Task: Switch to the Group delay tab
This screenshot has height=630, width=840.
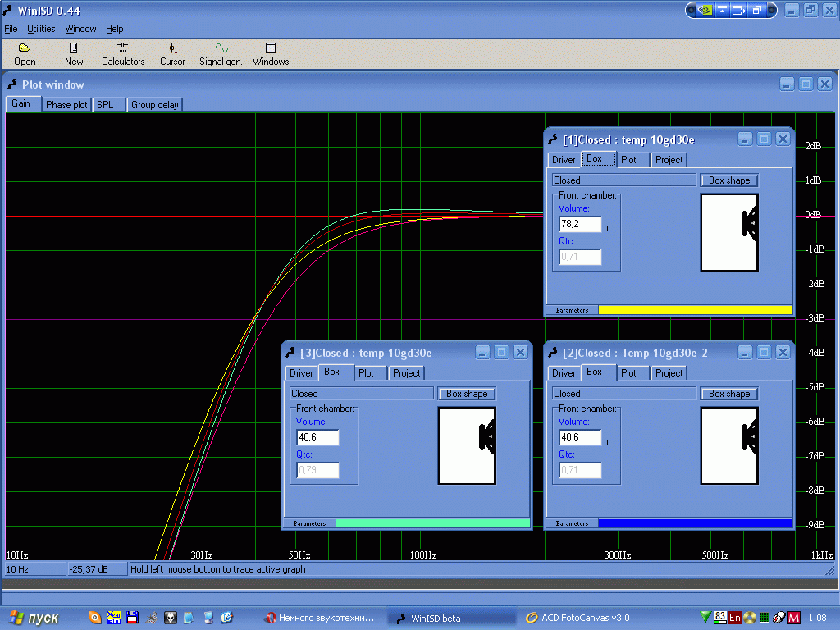Action: [154, 105]
